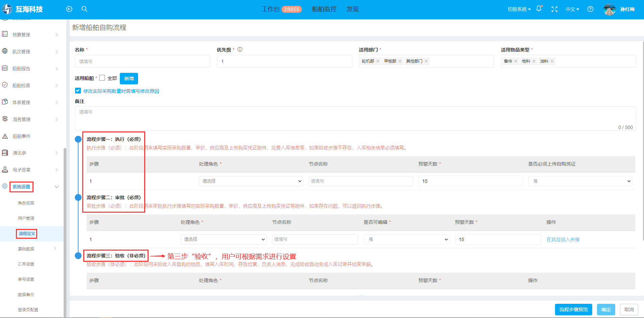This screenshot has width=644, height=318.
Task: Click the 取消 button
Action: coord(629,310)
